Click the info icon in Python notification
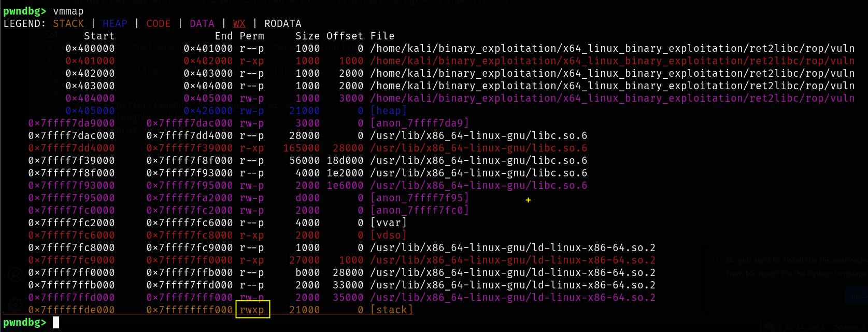The image size is (868, 332). (x=718, y=260)
